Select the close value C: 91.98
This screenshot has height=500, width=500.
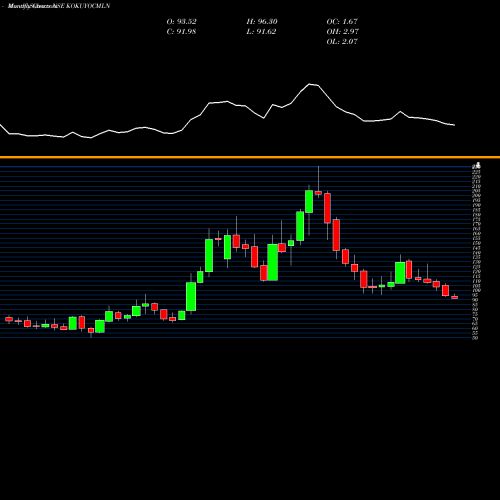[181, 32]
